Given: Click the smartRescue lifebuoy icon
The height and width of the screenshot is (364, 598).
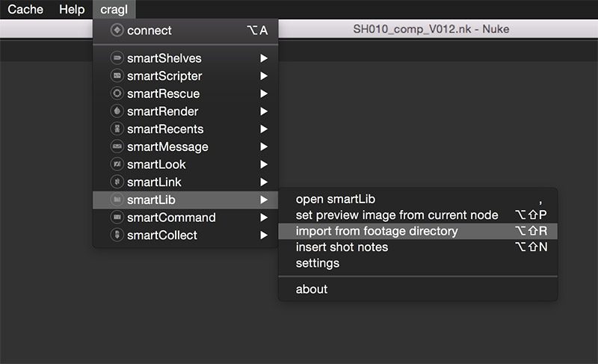Looking at the screenshot, I should [x=116, y=93].
